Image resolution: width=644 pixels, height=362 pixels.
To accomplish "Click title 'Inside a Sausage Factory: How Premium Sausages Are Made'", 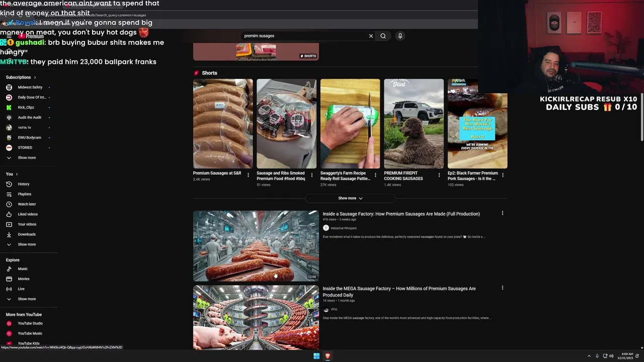I will pos(401,214).
